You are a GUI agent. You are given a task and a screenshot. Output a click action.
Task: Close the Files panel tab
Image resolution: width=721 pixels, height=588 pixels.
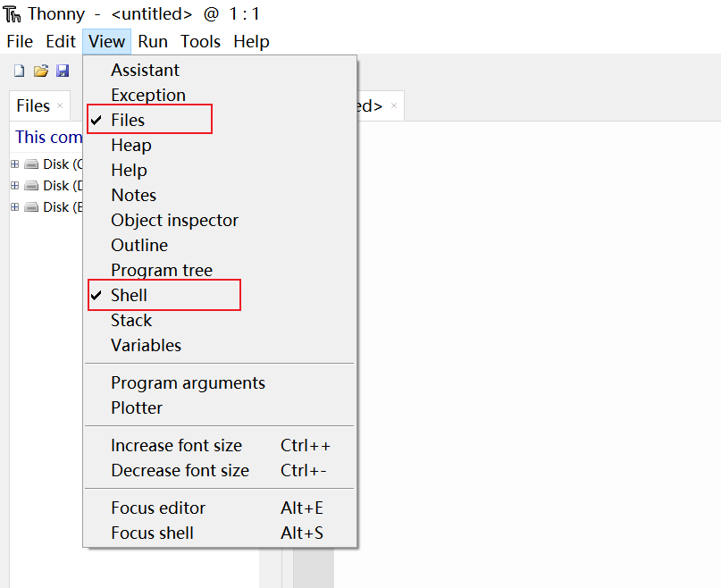point(60,106)
